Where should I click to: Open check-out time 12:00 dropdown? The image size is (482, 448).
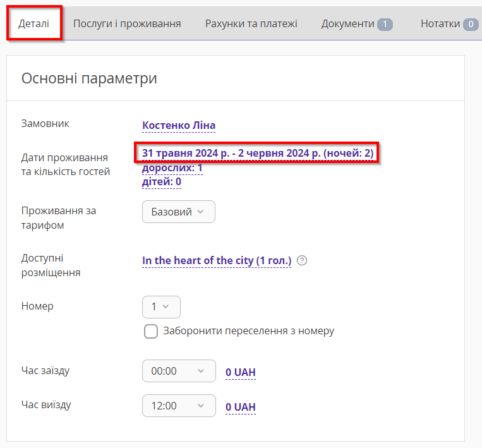tap(179, 406)
